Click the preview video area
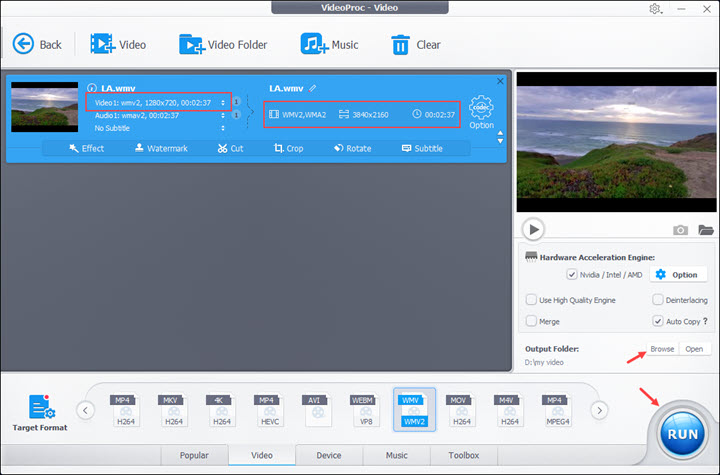The height and width of the screenshot is (475, 720). click(616, 142)
